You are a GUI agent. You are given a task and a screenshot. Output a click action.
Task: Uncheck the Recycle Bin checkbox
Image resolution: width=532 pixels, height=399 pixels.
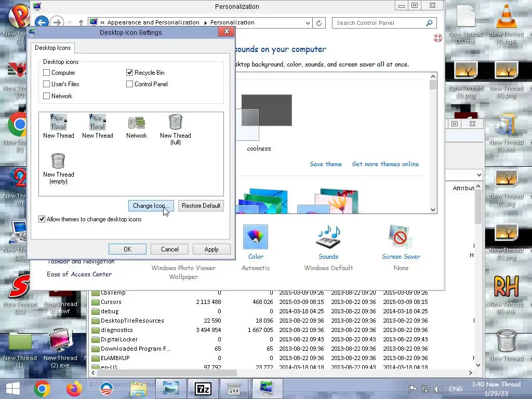pyautogui.click(x=129, y=73)
